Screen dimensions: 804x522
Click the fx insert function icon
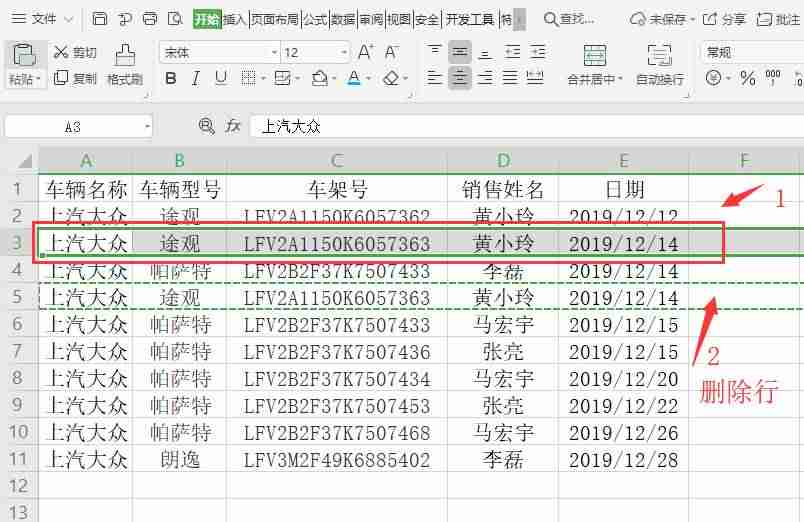click(x=233, y=126)
